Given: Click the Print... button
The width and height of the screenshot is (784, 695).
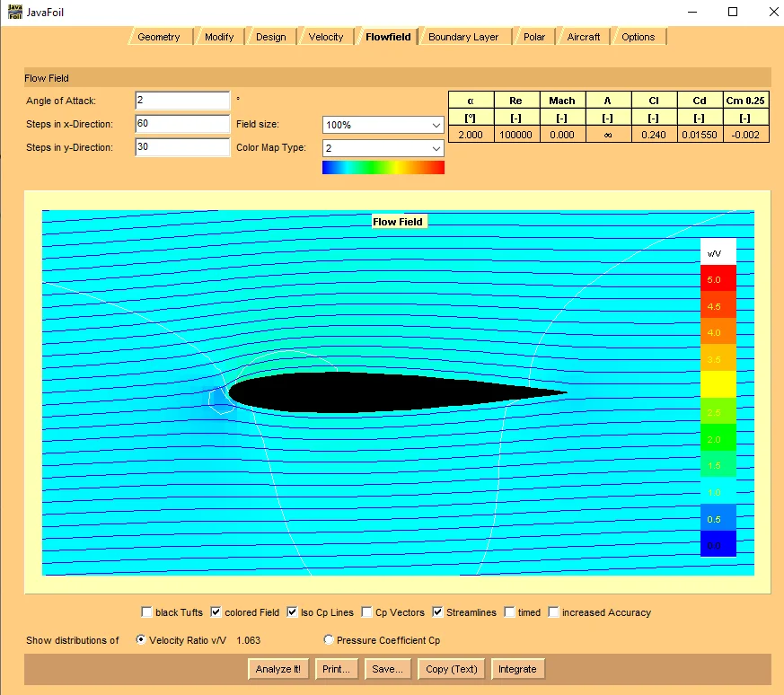Looking at the screenshot, I should point(337,669).
